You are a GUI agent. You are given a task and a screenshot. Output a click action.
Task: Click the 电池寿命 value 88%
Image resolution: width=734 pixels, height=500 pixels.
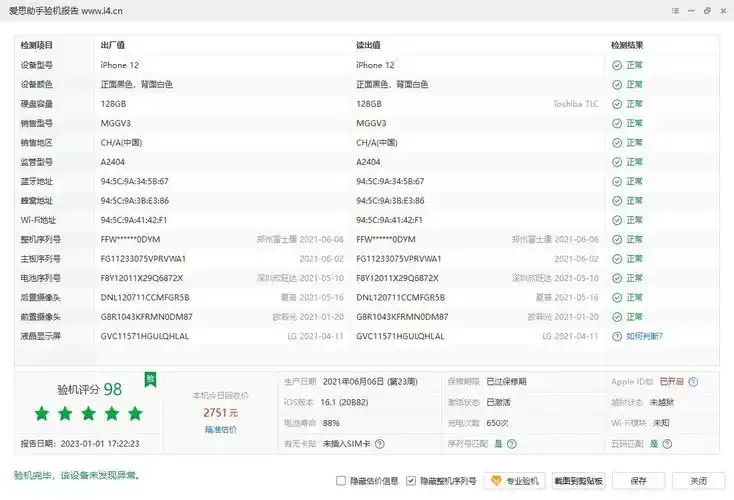pyautogui.click(x=331, y=423)
